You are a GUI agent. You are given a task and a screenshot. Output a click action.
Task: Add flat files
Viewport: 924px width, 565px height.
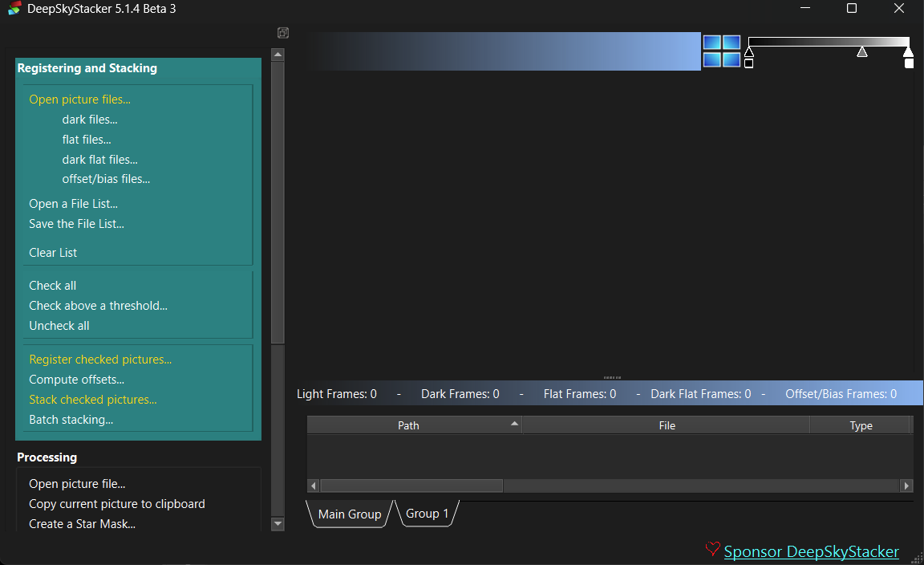point(87,140)
